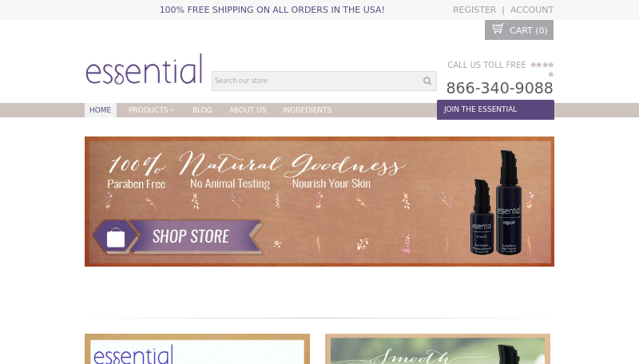639x364 pixels.
Task: Click the shopping cart icon
Action: pos(498,29)
